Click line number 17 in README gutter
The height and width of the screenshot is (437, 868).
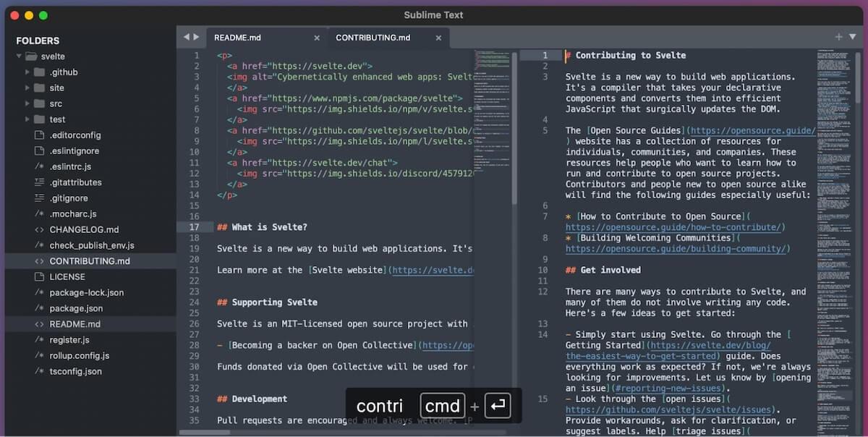click(x=194, y=227)
